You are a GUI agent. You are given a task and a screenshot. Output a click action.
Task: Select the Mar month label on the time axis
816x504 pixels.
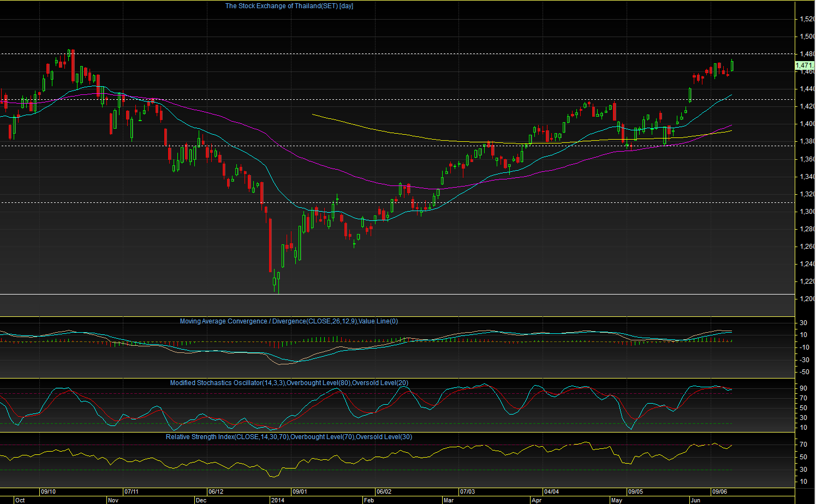[x=449, y=500]
